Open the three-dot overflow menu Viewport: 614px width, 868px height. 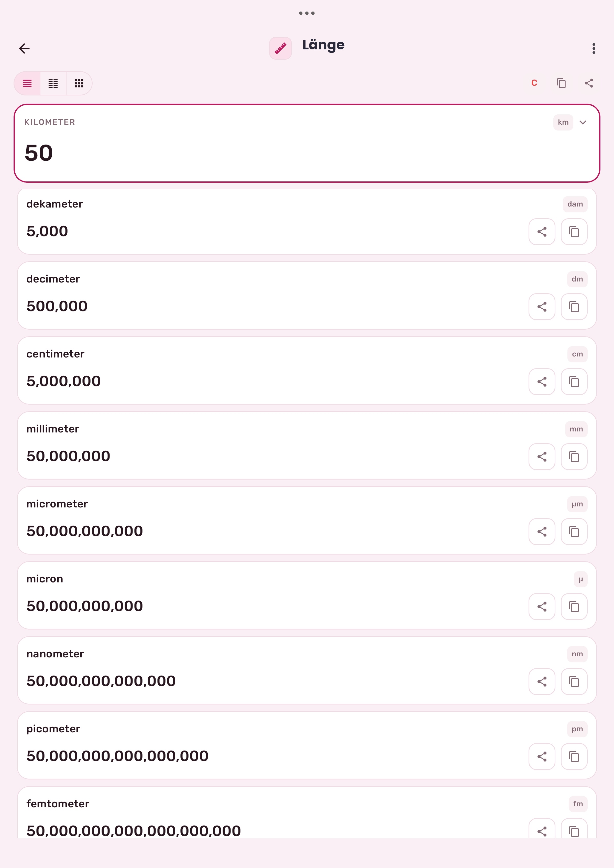click(594, 48)
